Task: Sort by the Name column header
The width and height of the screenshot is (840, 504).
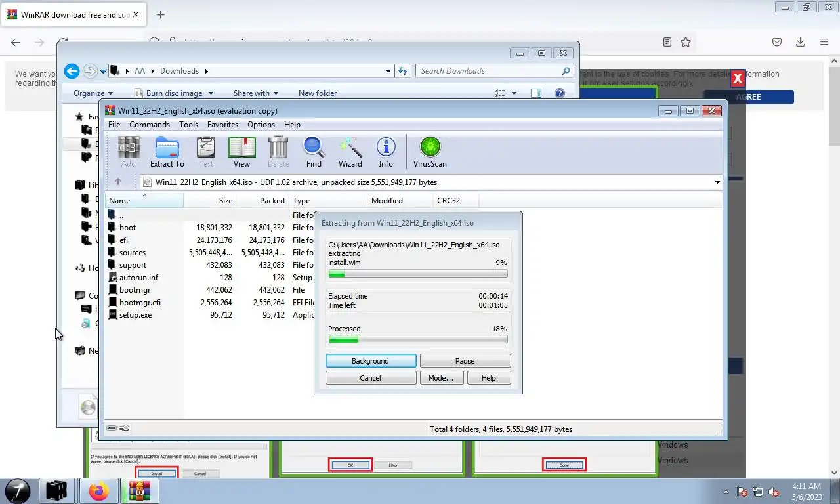Action: 144,200
